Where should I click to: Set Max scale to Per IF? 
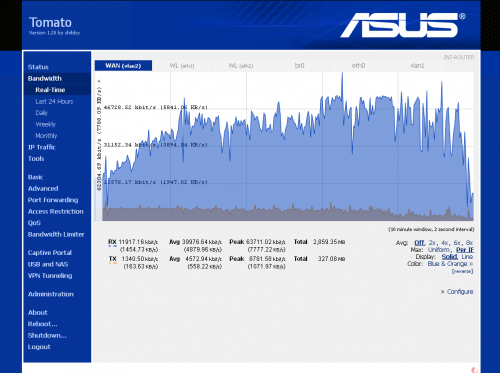point(465,250)
